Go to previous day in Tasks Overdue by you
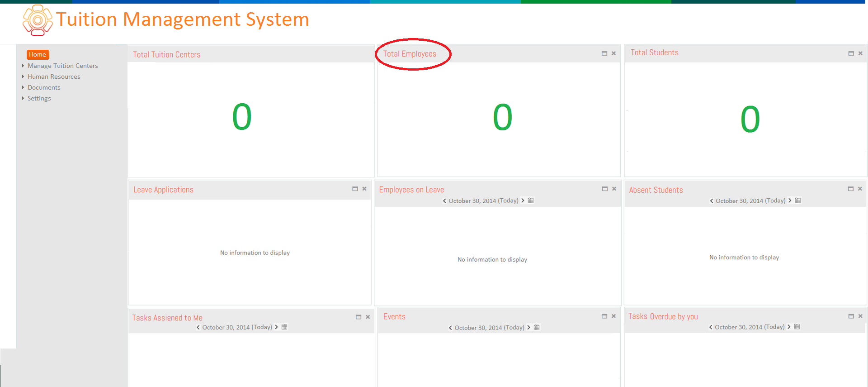Viewport: 868px width, 387px height. pyautogui.click(x=711, y=327)
